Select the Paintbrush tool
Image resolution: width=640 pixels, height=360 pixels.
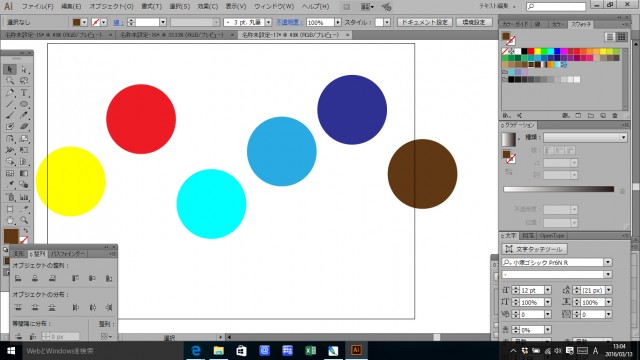(10, 116)
